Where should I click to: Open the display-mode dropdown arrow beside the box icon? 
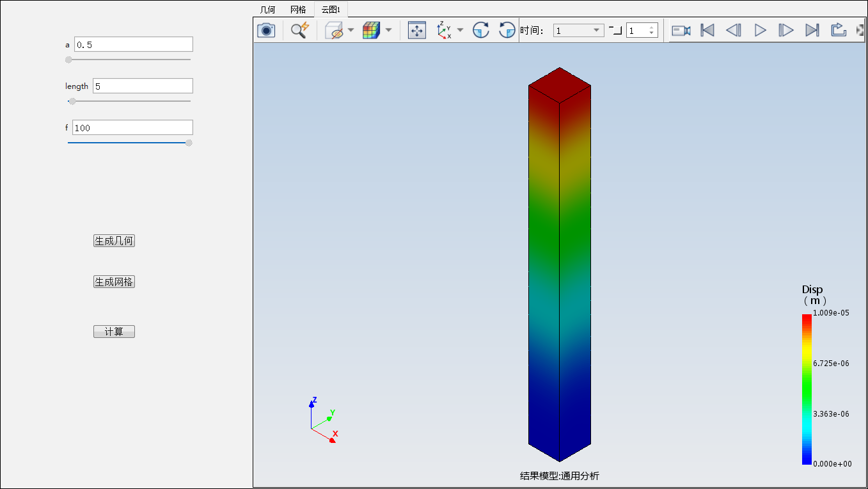[351, 30]
